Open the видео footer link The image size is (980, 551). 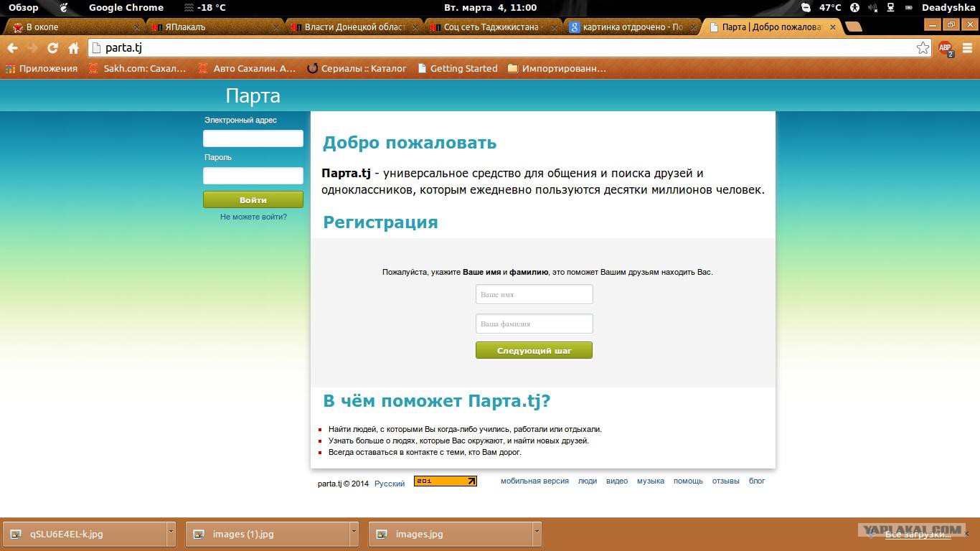[617, 481]
